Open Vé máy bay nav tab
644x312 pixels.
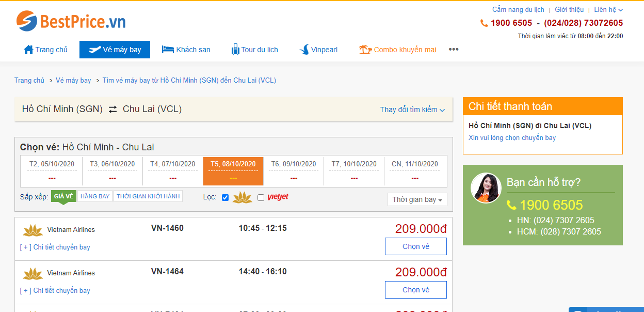click(115, 50)
